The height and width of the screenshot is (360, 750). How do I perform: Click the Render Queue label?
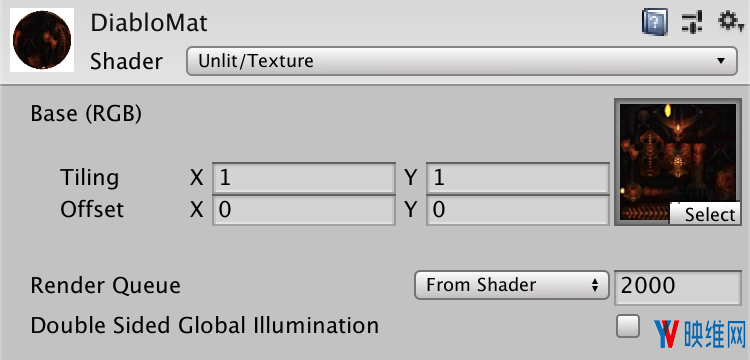(x=106, y=286)
